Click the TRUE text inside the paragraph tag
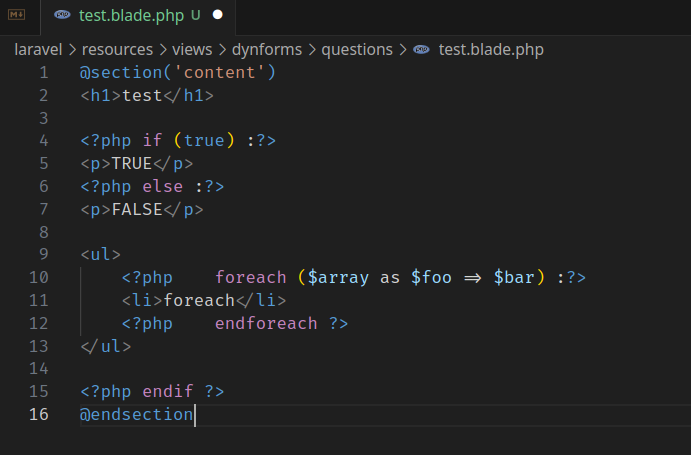 [x=131, y=163]
